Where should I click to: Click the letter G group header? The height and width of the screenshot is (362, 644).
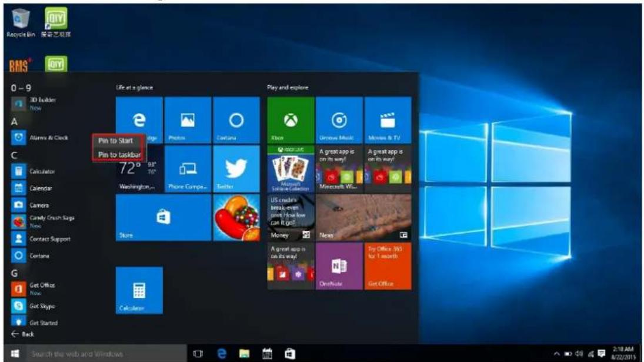click(14, 273)
